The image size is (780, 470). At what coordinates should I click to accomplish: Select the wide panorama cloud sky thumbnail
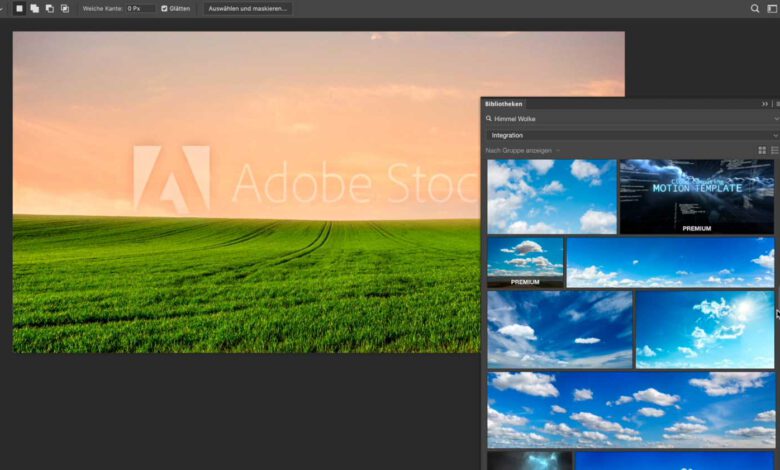(x=630, y=410)
